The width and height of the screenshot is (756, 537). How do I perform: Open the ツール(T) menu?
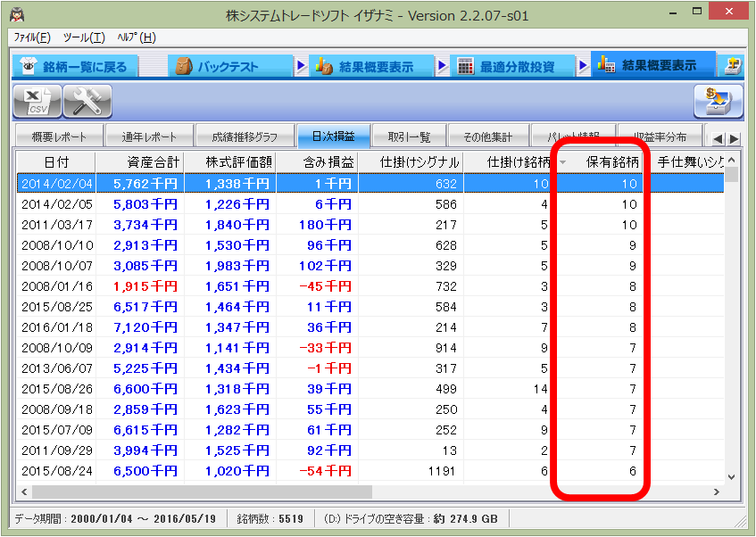click(84, 37)
